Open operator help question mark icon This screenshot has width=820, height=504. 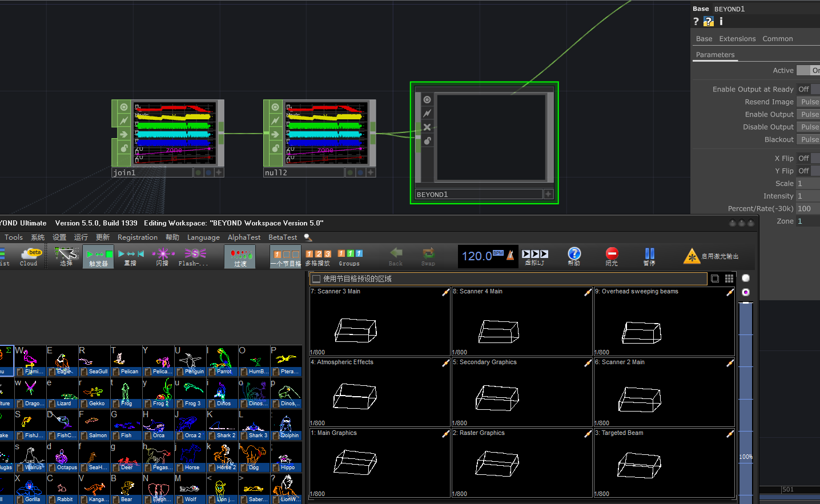[x=696, y=22]
